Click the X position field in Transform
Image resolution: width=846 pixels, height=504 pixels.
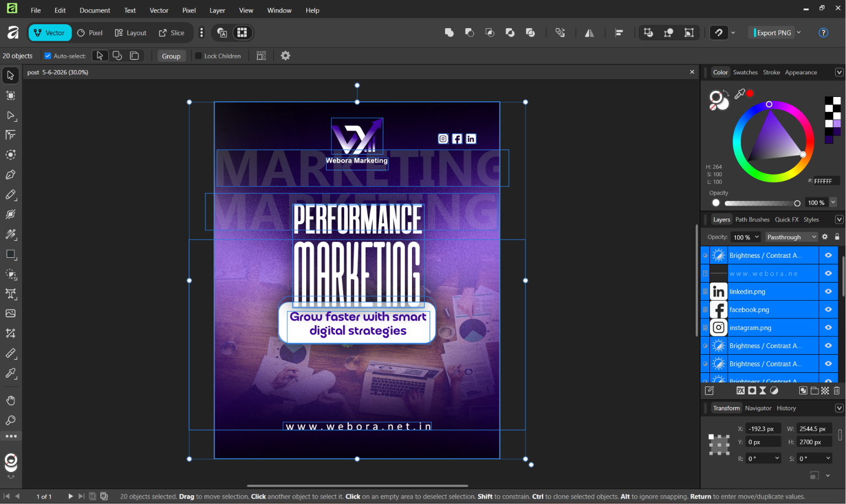pos(763,429)
